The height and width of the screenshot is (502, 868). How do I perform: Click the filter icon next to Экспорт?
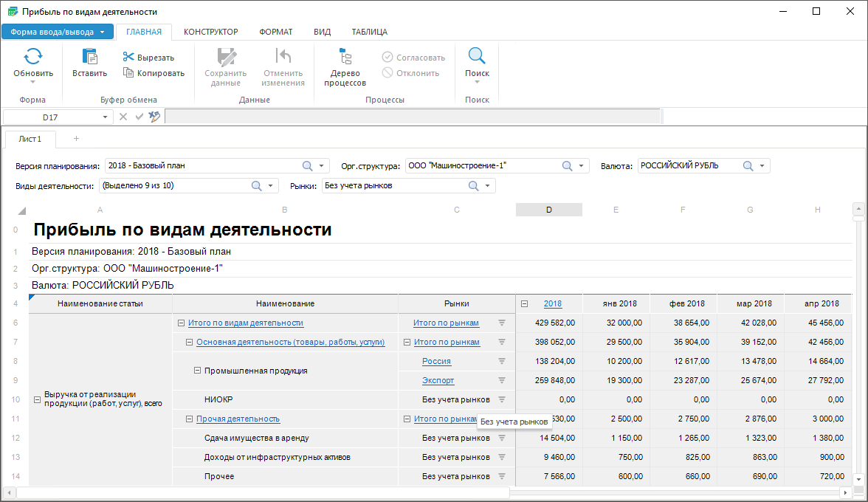click(502, 381)
